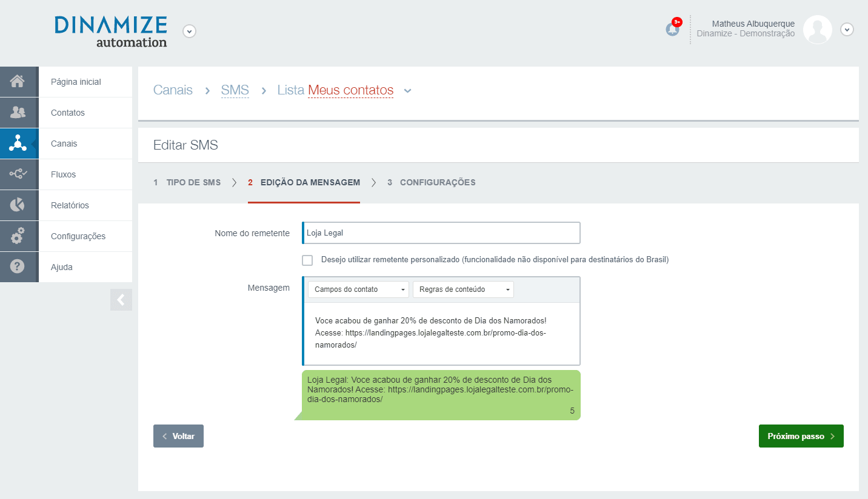Image resolution: width=868 pixels, height=499 pixels.
Task: Open Contatos menu item
Action: pyautogui.click(x=68, y=113)
